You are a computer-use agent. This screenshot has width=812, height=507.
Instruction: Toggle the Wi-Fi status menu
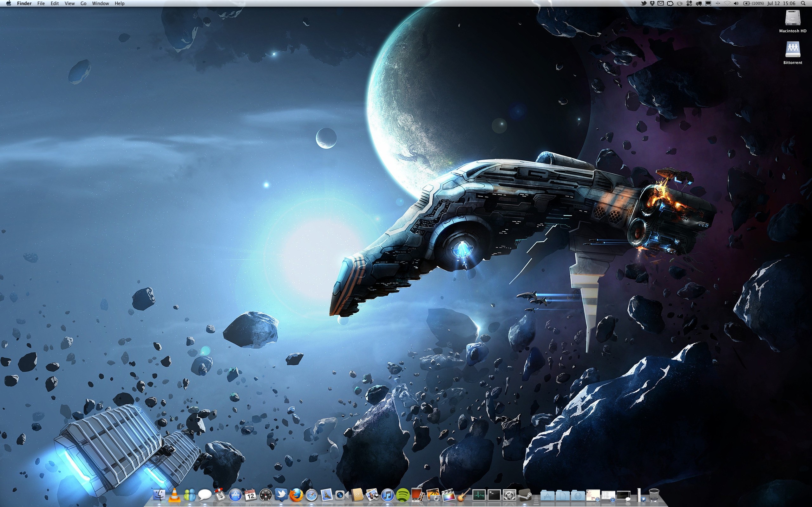(727, 3)
